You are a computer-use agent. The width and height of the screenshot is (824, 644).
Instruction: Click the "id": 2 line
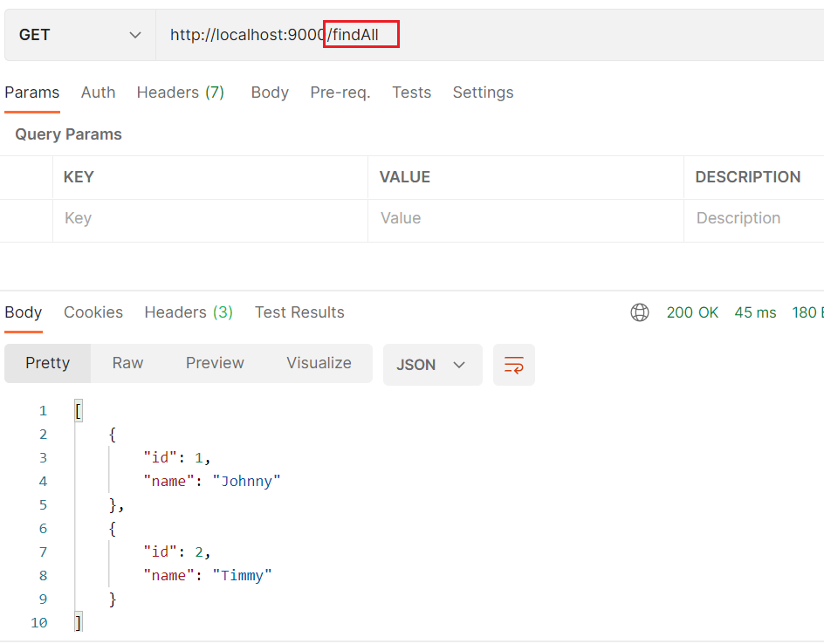177,552
